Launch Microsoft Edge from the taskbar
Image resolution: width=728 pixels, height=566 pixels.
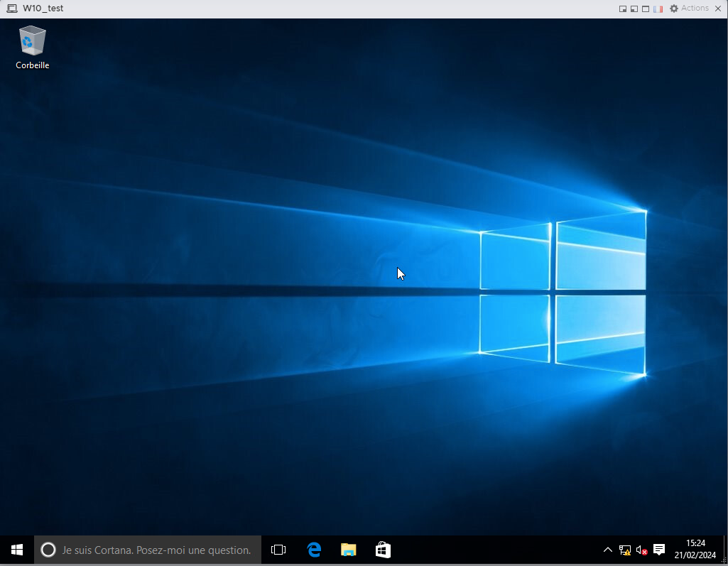[x=314, y=550]
